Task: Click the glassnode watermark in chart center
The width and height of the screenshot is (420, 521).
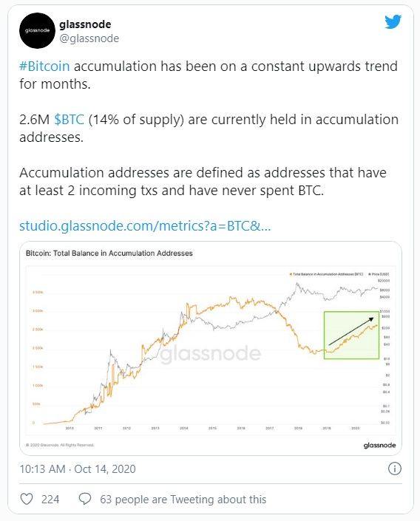Action: click(211, 353)
